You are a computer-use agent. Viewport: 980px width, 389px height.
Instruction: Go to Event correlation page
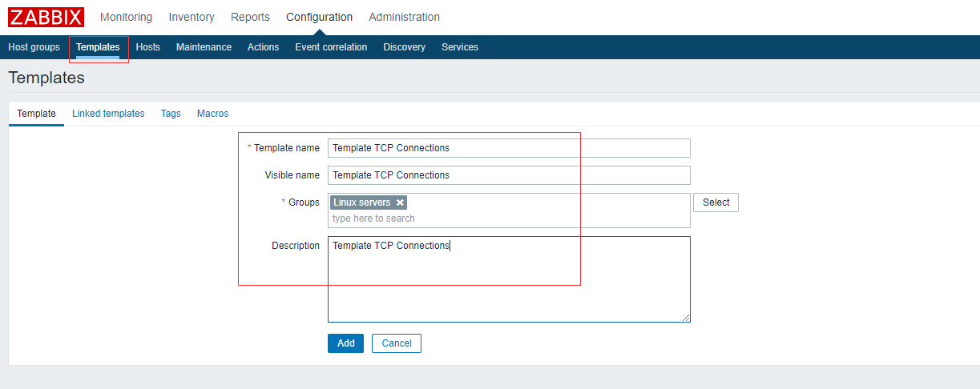pyautogui.click(x=331, y=47)
